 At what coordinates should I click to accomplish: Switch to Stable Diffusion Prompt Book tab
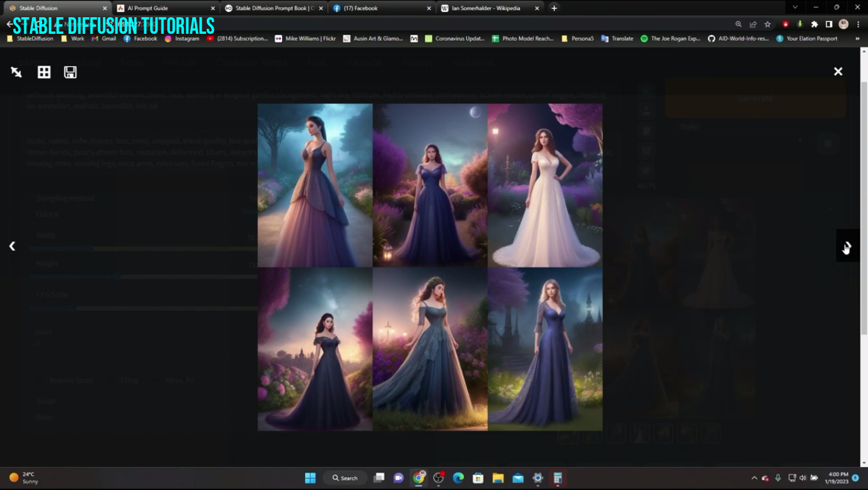tap(274, 8)
